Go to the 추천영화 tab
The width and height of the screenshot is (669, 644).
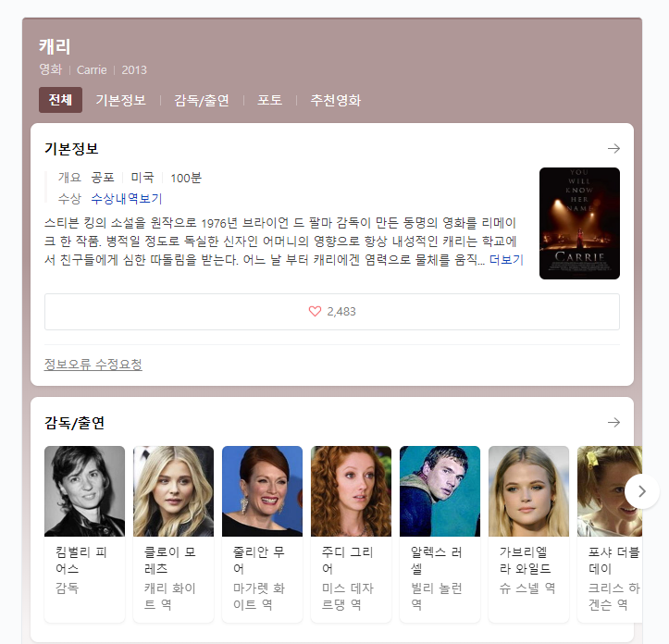[x=335, y=100]
